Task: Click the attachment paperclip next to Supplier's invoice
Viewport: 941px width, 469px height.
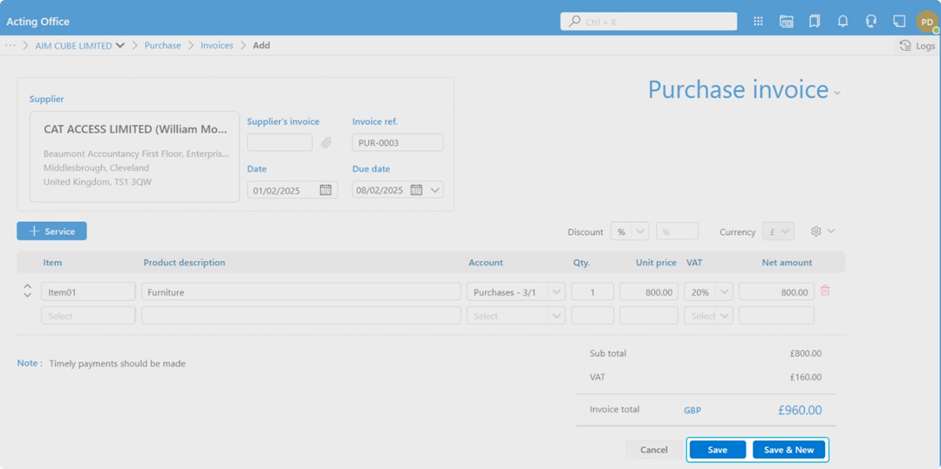Action: 326,143
